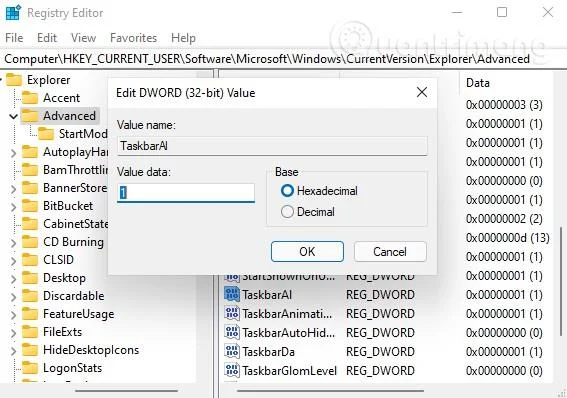This screenshot has height=398, width=567.
Task: Expand the CLSID key
Action: [x=13, y=261]
